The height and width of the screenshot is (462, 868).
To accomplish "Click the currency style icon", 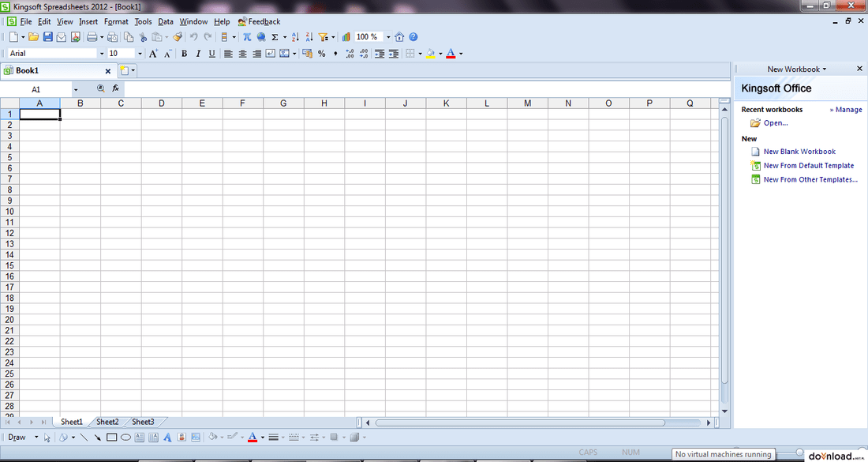I will tap(307, 54).
